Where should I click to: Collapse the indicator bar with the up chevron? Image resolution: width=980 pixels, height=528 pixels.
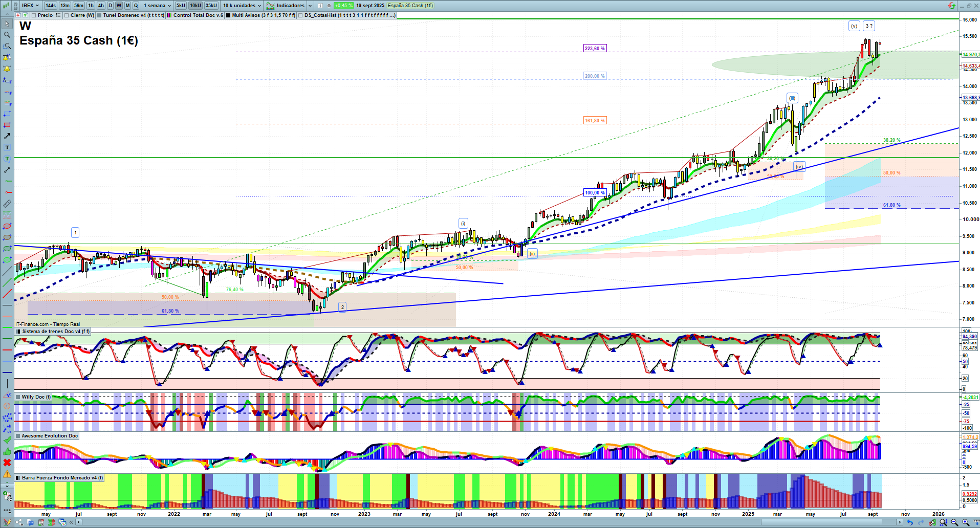point(7,15)
